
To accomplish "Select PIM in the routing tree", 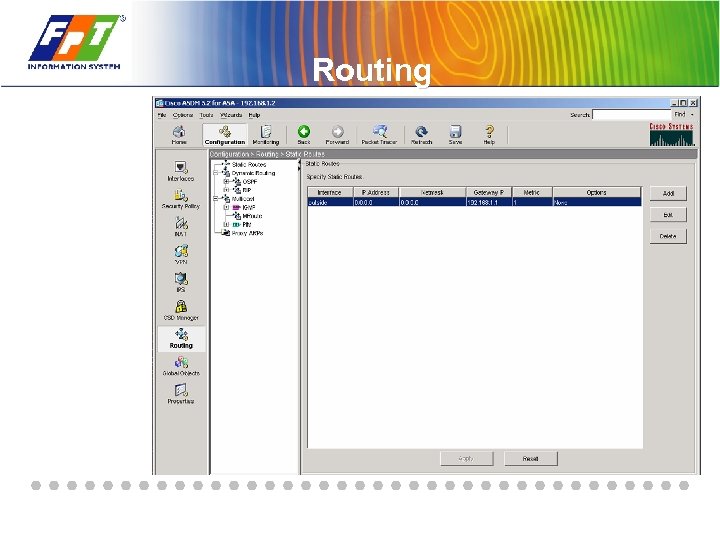I will [247, 225].
